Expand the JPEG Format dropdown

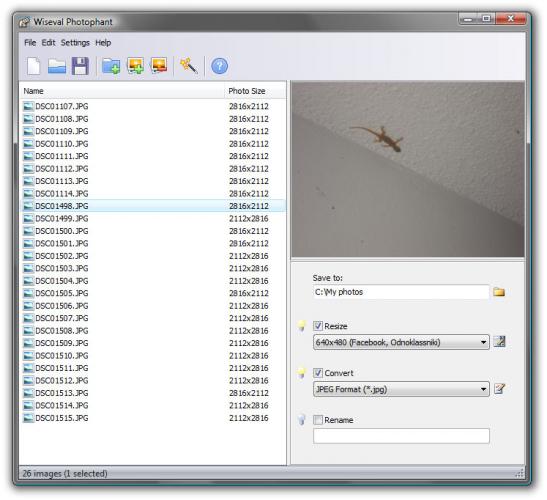point(401,389)
